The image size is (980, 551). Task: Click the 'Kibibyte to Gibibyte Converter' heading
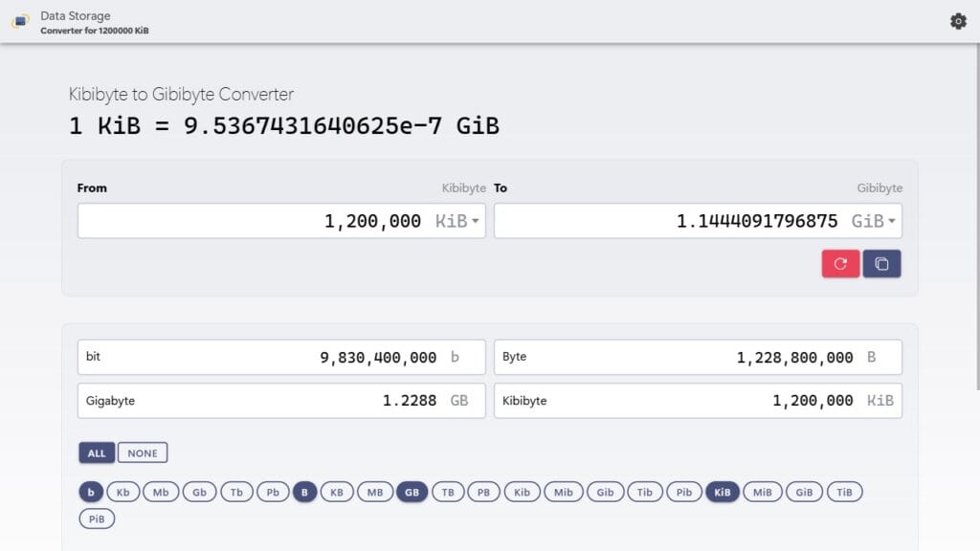[x=181, y=95]
